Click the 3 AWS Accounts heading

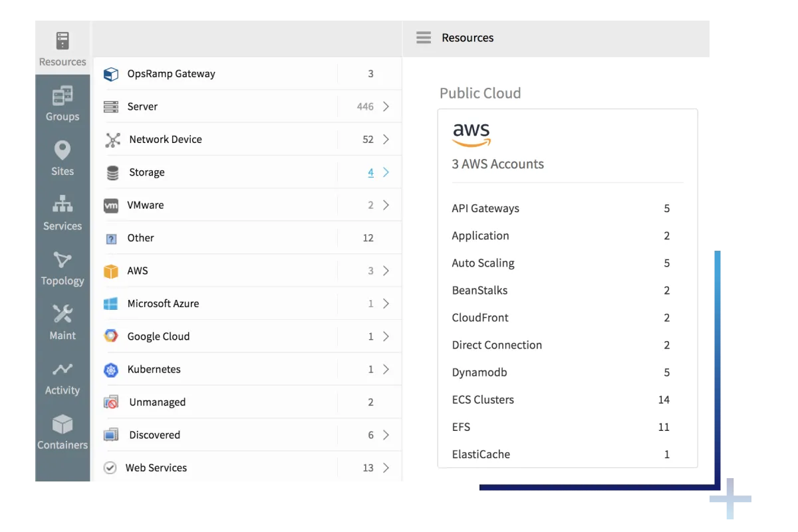pyautogui.click(x=498, y=164)
